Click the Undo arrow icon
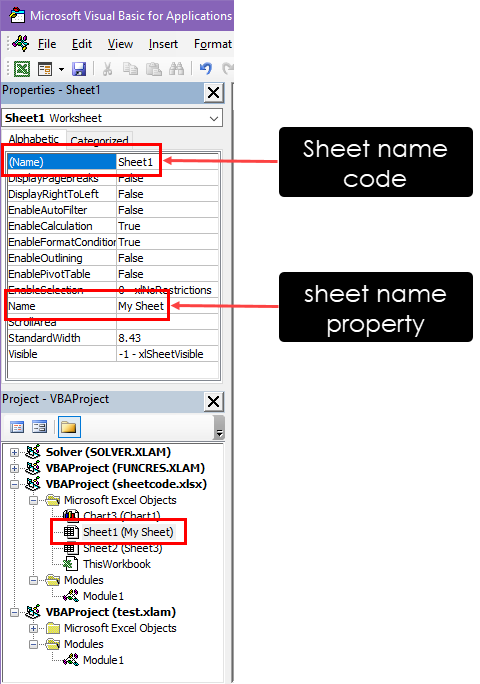The width and height of the screenshot is (480, 684). click(206, 68)
